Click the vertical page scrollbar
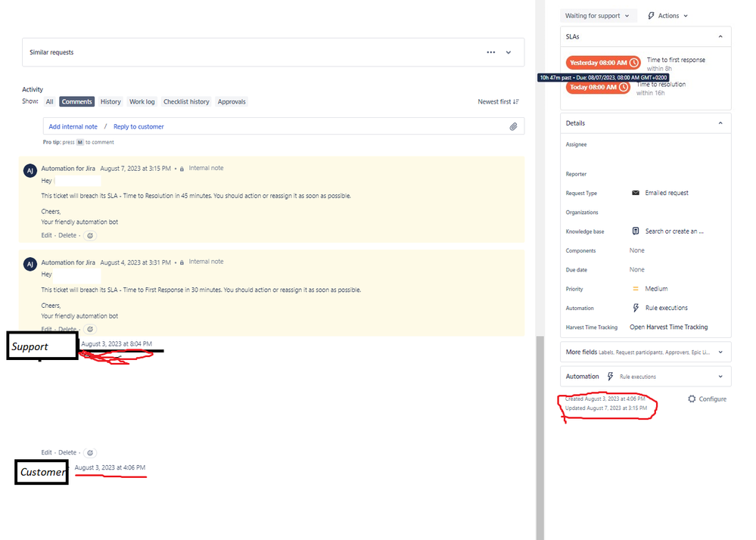Image resolution: width=756 pixels, height=540 pixels. point(540,437)
